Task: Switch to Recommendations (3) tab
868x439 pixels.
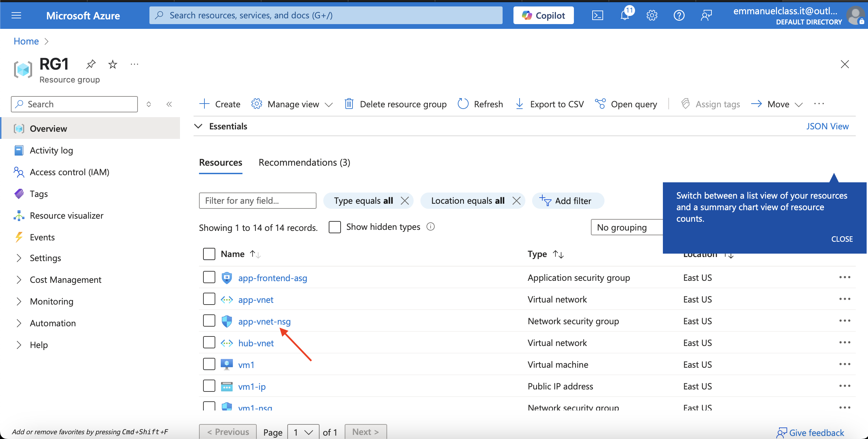Action: coord(304,163)
